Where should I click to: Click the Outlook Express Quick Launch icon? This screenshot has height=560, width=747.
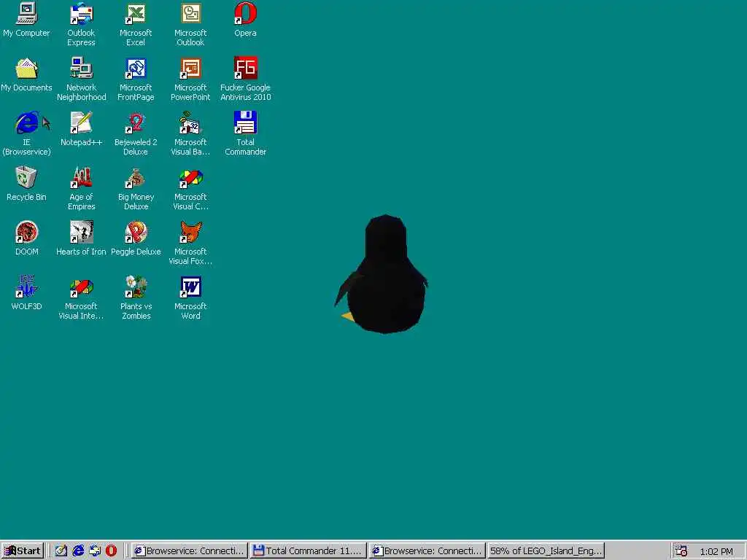pos(95,551)
